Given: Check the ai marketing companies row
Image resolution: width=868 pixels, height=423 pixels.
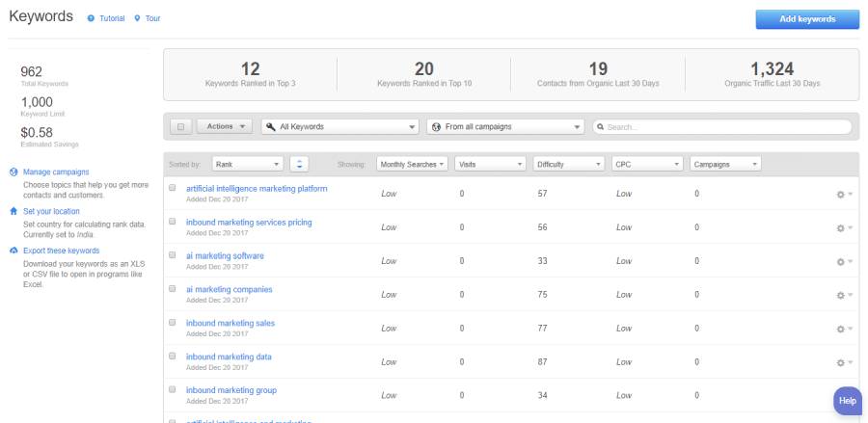Looking at the screenshot, I should click(x=173, y=289).
